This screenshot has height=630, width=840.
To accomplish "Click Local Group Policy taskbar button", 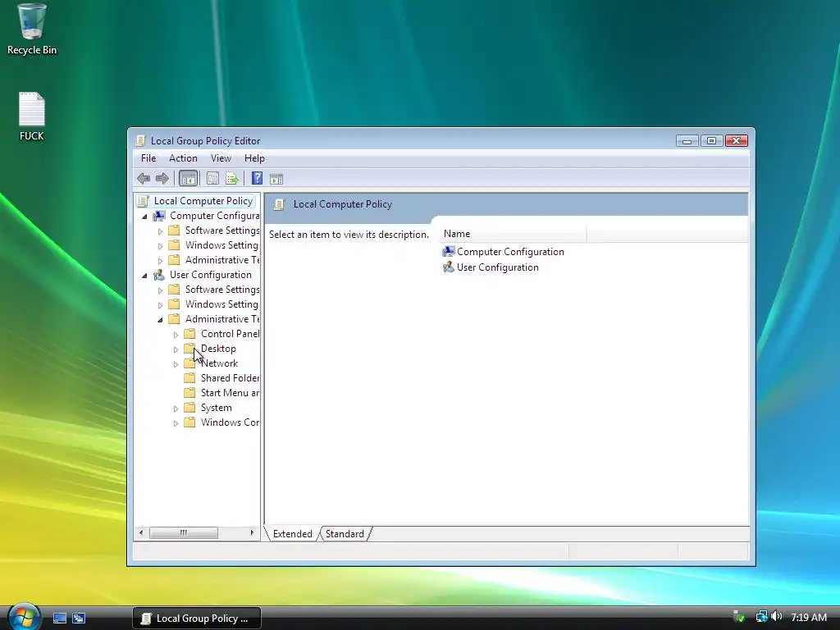I will tap(197, 619).
